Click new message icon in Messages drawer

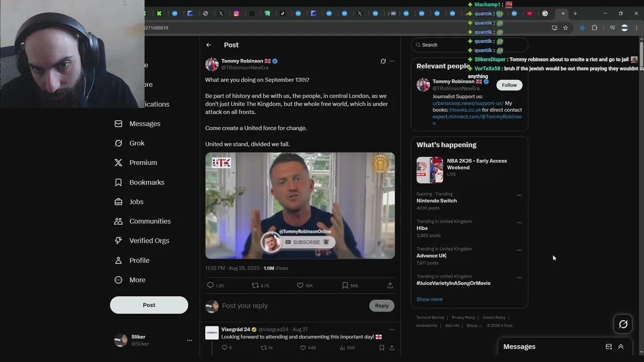609,346
